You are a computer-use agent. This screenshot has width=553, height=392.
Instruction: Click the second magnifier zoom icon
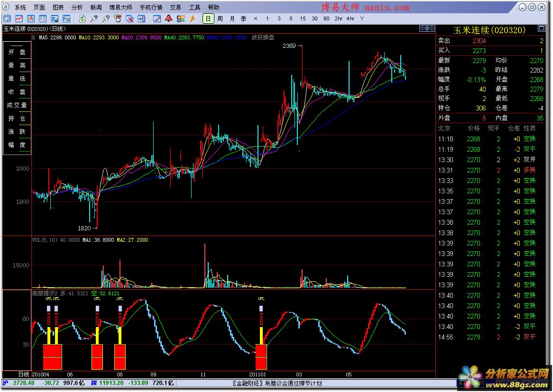coord(106,18)
